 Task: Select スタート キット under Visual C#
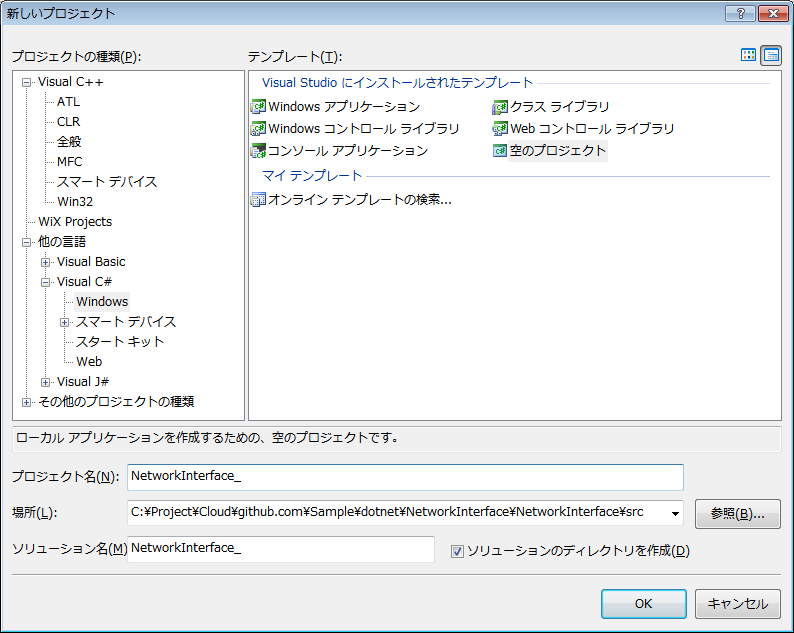[x=120, y=342]
